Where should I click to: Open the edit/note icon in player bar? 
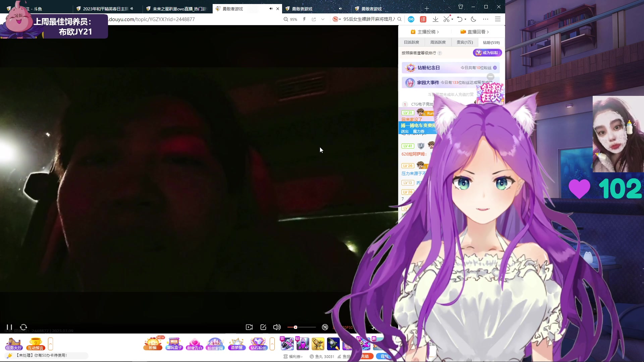point(263,327)
